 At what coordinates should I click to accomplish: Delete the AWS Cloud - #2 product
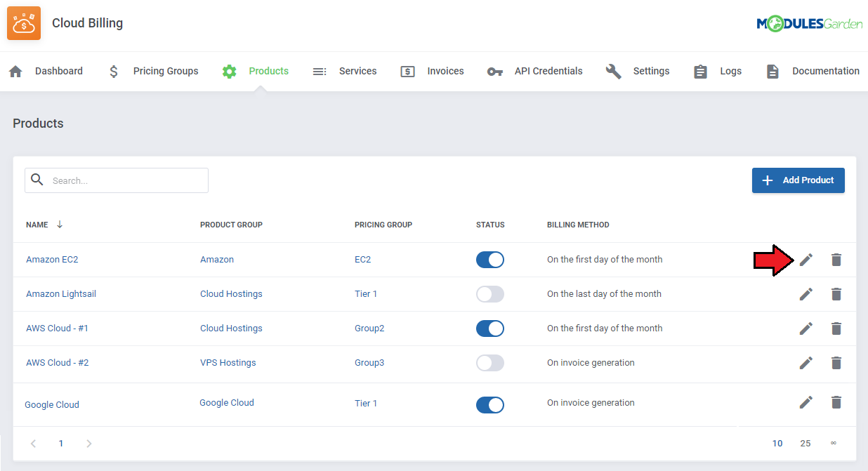(836, 363)
